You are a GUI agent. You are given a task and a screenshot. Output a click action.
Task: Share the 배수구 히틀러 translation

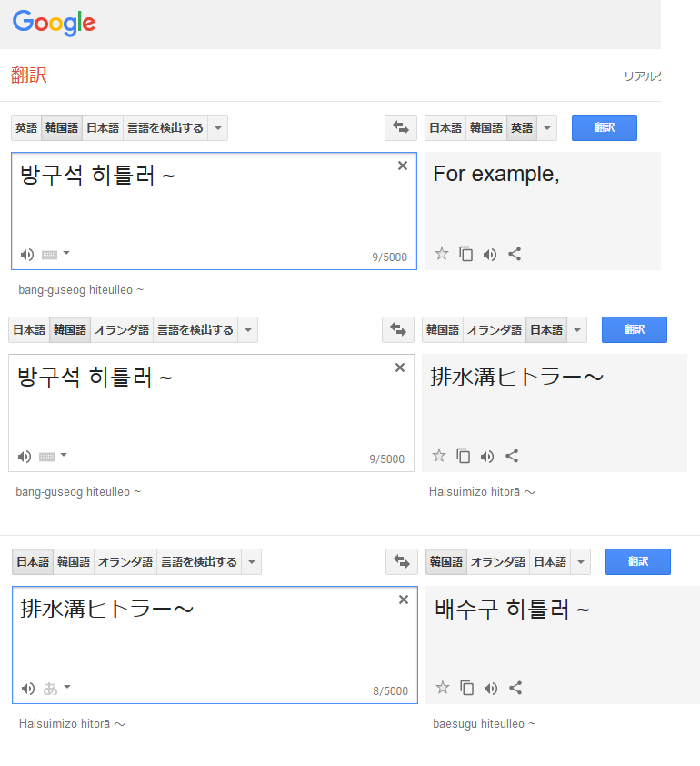tap(515, 688)
